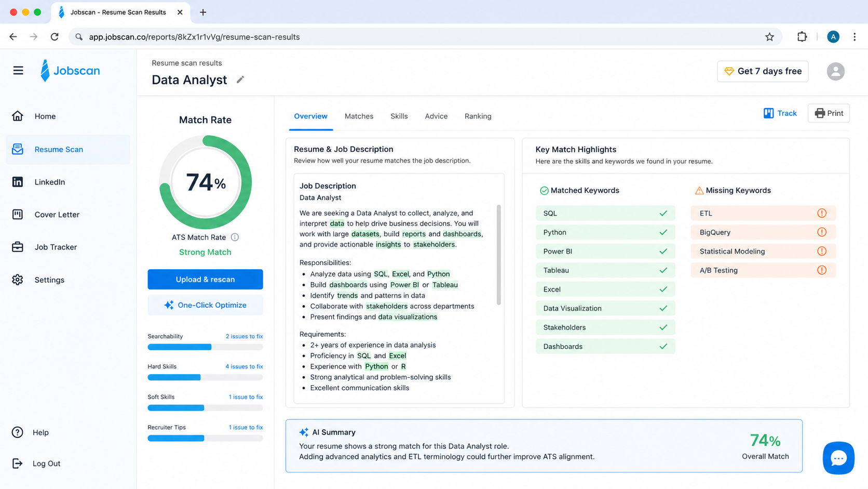Click the pencil edit icon beside Data Analyst
868x489 pixels.
[240, 80]
